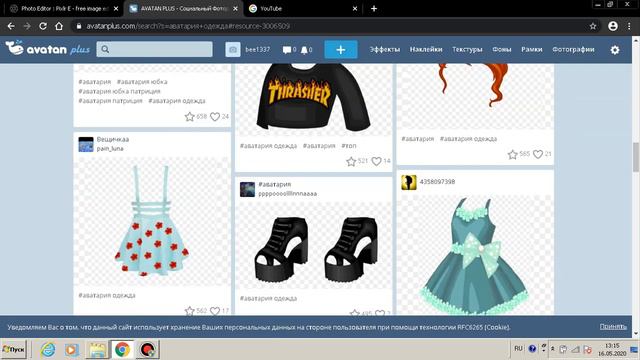The height and width of the screenshot is (360, 640).
Task: Bookmark this page with the star icon
Action: point(593,26)
